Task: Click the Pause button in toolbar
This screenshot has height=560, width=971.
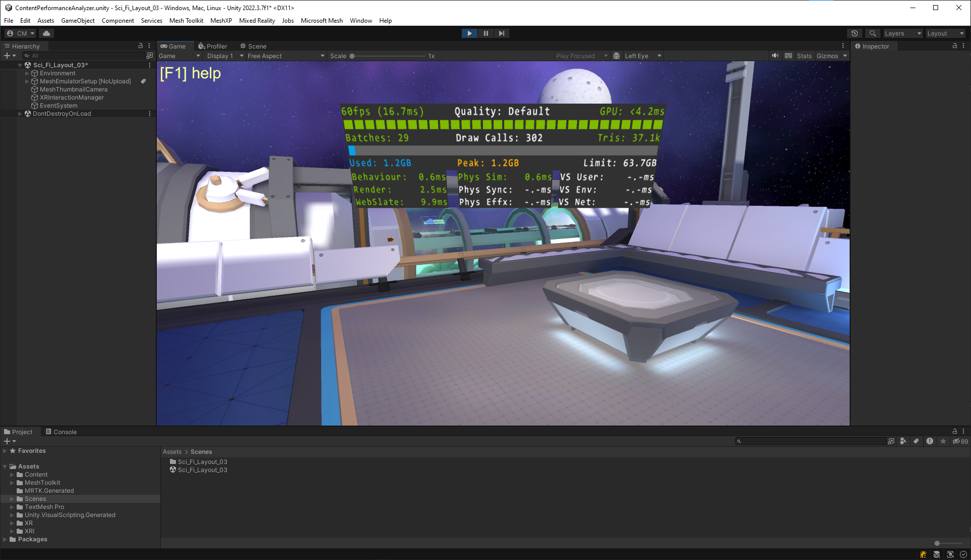Action: point(485,33)
